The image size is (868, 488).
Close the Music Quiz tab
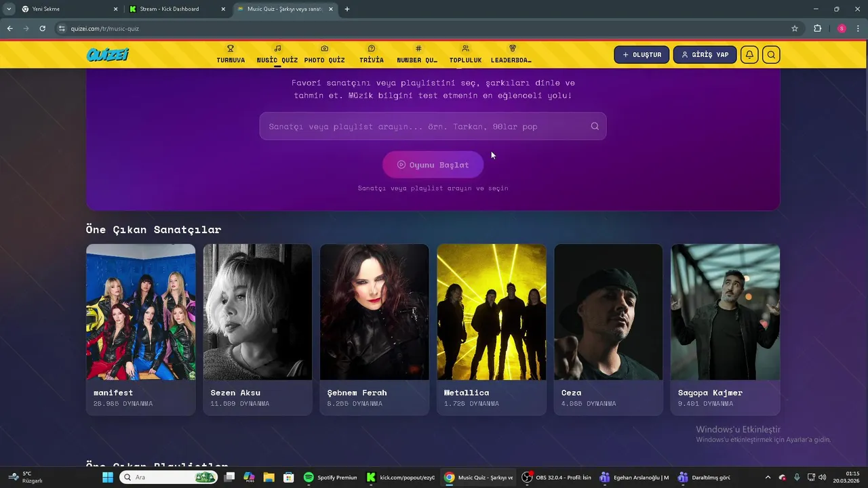(331, 9)
